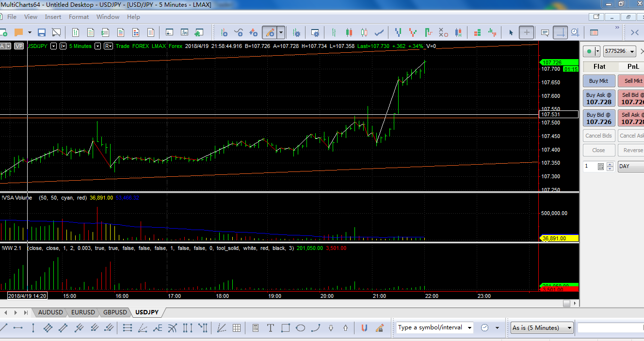Toggle the time clock tracking icon

pos(575,32)
